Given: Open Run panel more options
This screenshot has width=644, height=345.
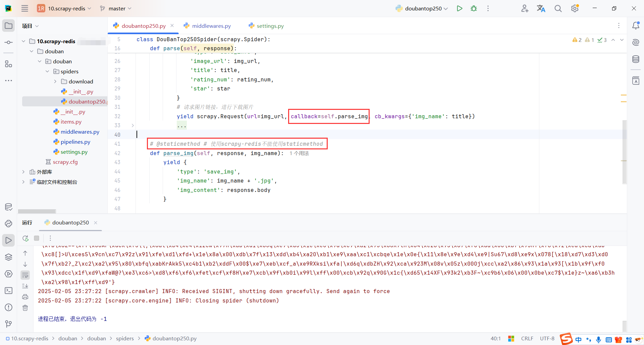Looking at the screenshot, I should click(50, 238).
